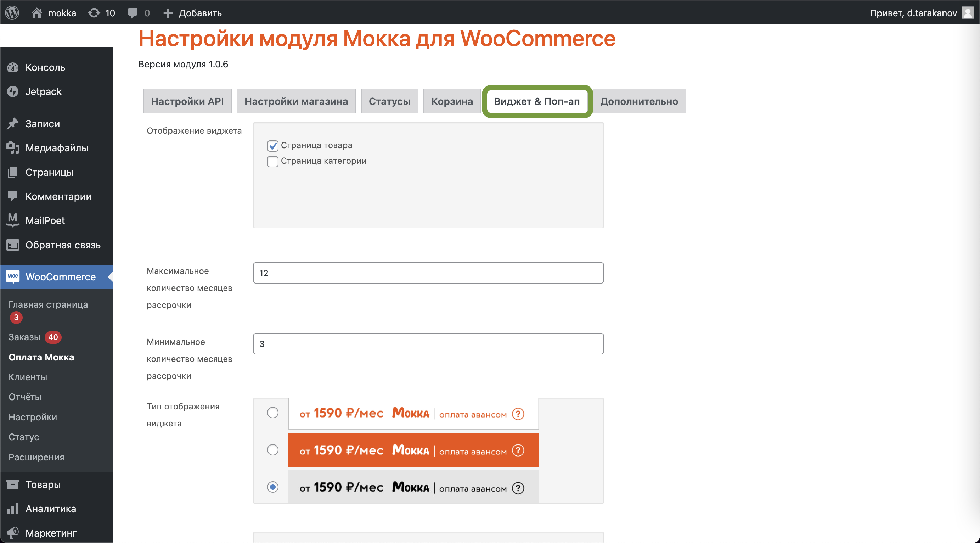The height and width of the screenshot is (543, 980).
Task: Click the minimum installment months field
Action: coord(428,343)
